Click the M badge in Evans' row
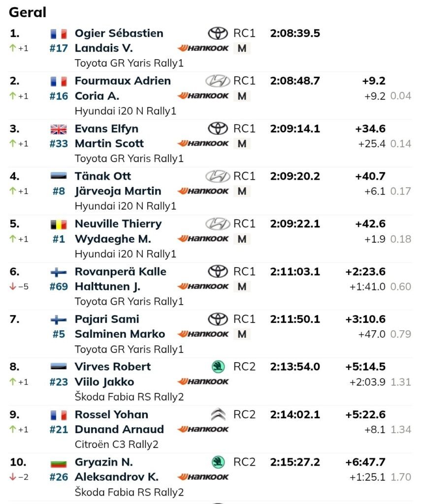The width and height of the screenshot is (421, 504). pos(242,144)
